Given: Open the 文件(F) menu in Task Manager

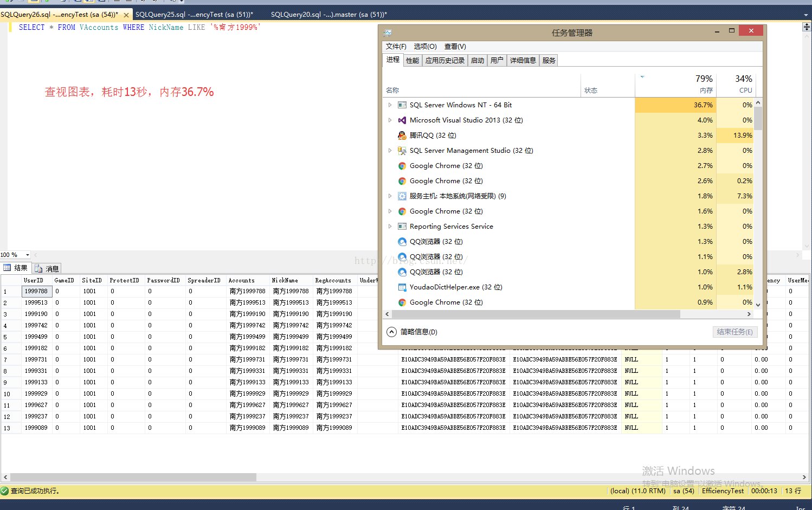Looking at the screenshot, I should pyautogui.click(x=396, y=47).
